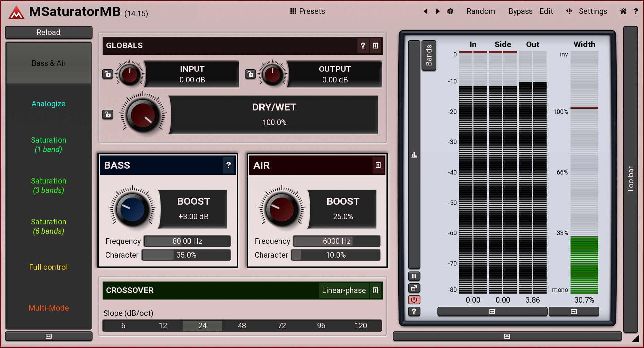
Task: Open the Air section preset menu
Action: [378, 166]
